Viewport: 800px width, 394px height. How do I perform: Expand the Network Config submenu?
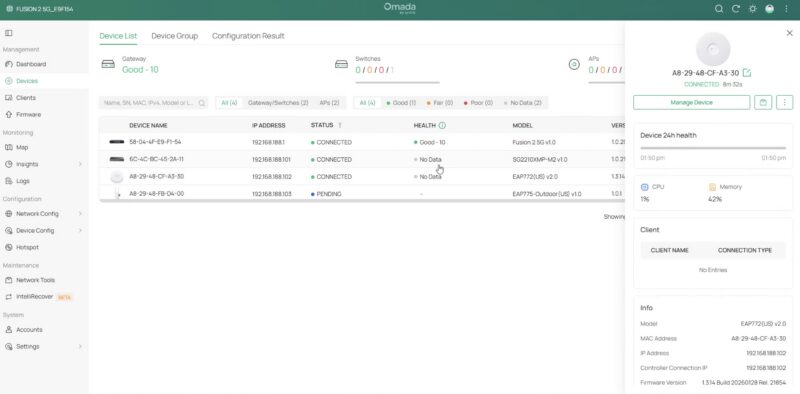(80, 214)
